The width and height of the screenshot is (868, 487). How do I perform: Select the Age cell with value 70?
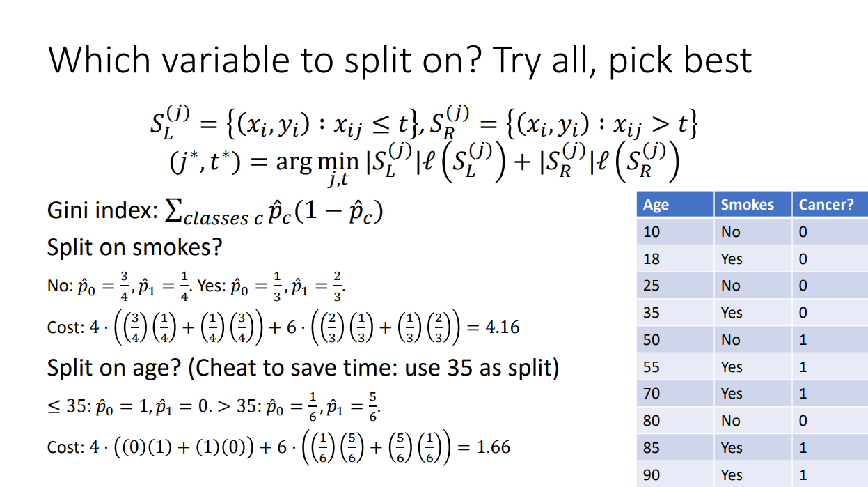[x=652, y=394]
